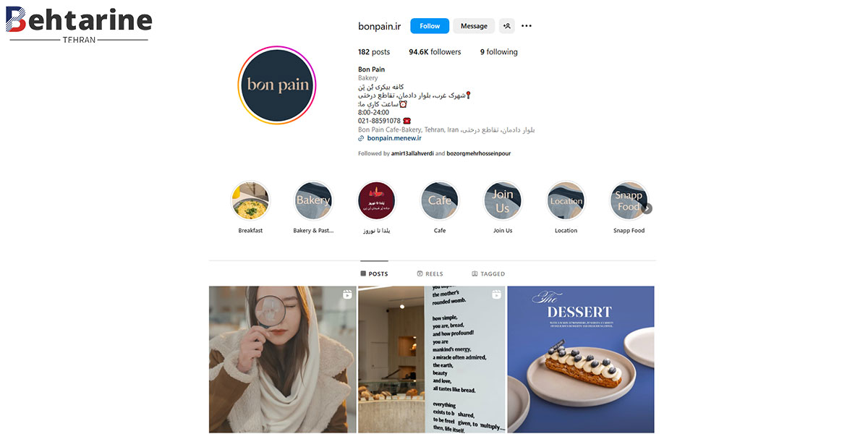The image size is (868, 434).
Task: Open the red Yalda highlight
Action: coord(377,200)
